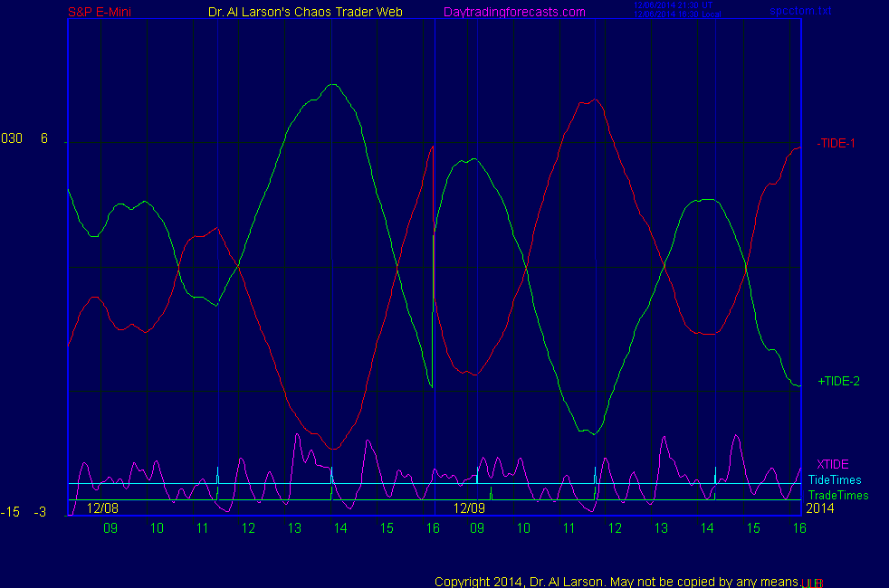
Task: Click the +TIDE-2 legend label
Action: point(838,381)
